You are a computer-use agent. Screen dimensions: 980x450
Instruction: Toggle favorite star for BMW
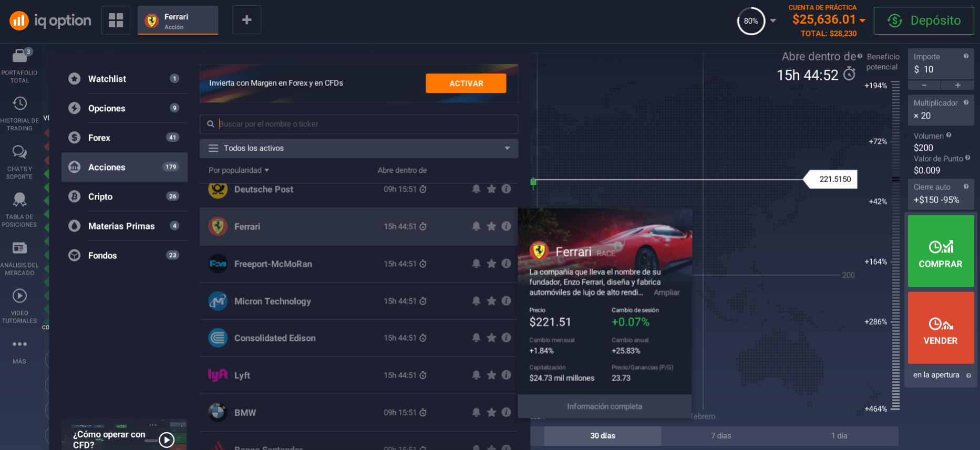491,412
